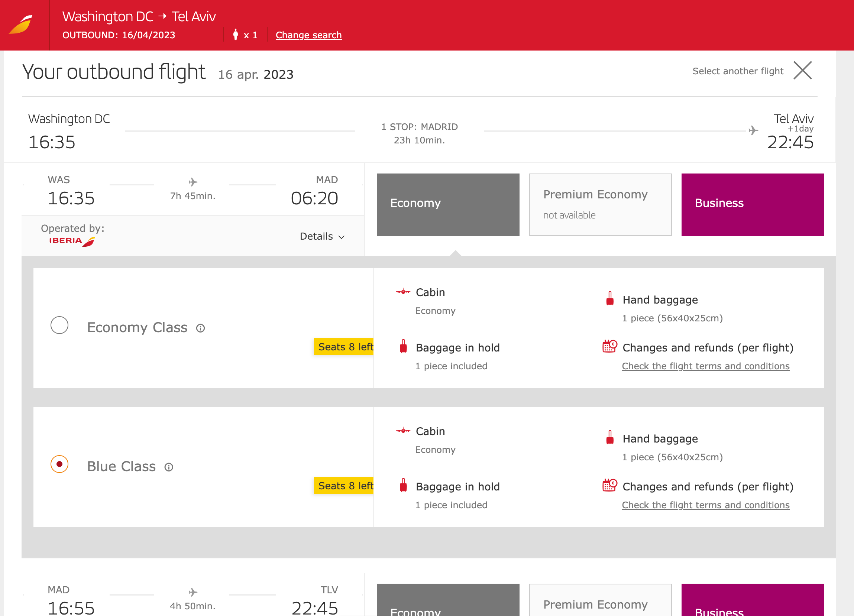Switch to the Economy cabin tab

tap(448, 204)
